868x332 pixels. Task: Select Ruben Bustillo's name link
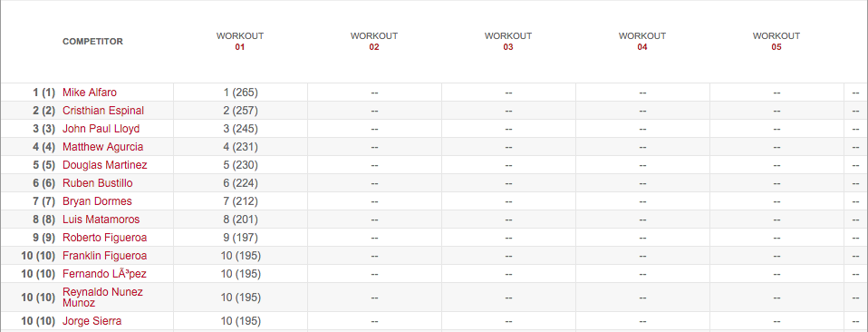pyautogui.click(x=98, y=183)
